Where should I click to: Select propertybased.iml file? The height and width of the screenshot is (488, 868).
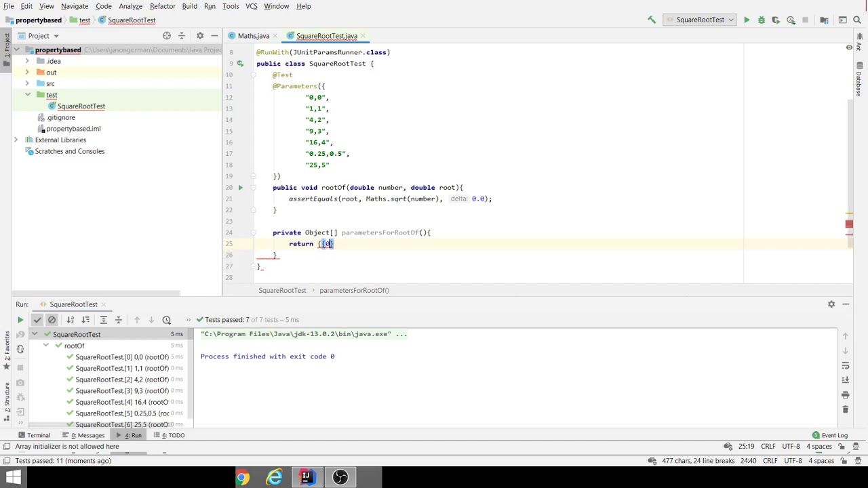(73, 129)
